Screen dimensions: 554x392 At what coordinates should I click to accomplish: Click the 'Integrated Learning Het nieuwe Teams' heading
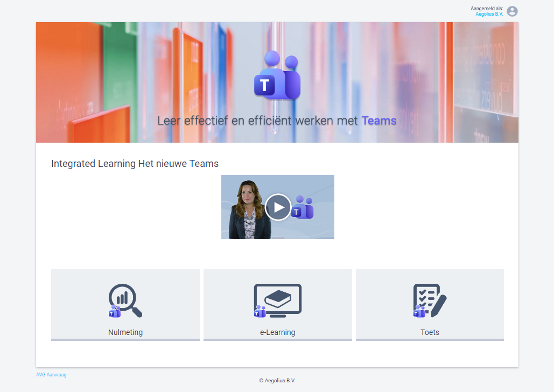coord(135,164)
